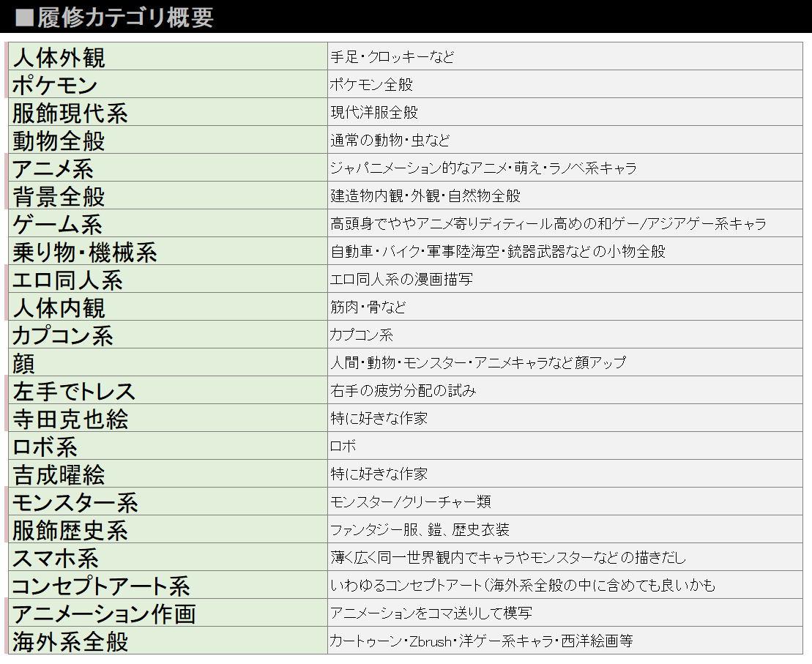The image size is (812, 664).
Task: Select the アニメーション作画 category cell
Action: [168, 613]
